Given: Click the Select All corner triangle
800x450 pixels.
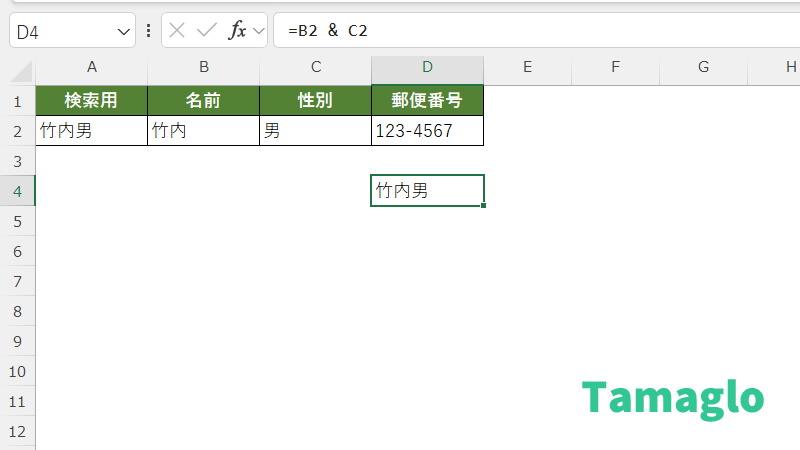Looking at the screenshot, I should (x=18, y=68).
